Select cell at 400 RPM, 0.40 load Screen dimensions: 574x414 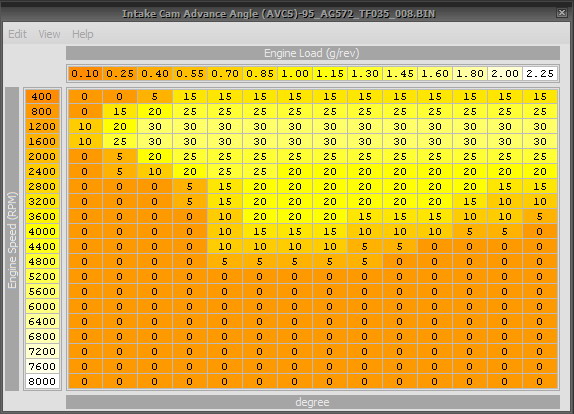(x=155, y=97)
